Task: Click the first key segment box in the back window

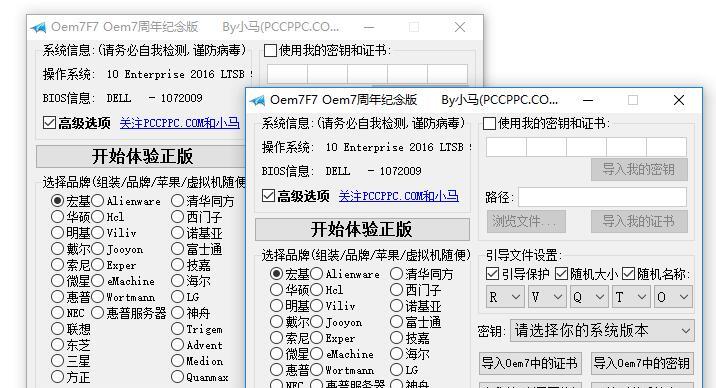Action: 287,74
